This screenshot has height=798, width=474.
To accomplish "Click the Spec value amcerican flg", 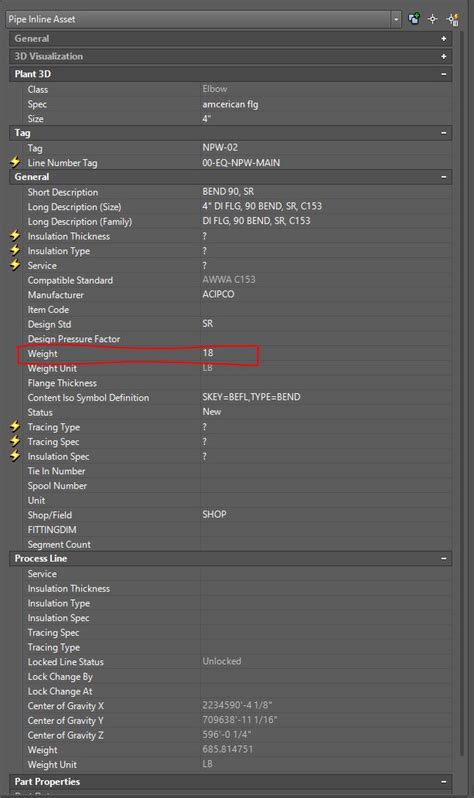I will click(x=230, y=104).
